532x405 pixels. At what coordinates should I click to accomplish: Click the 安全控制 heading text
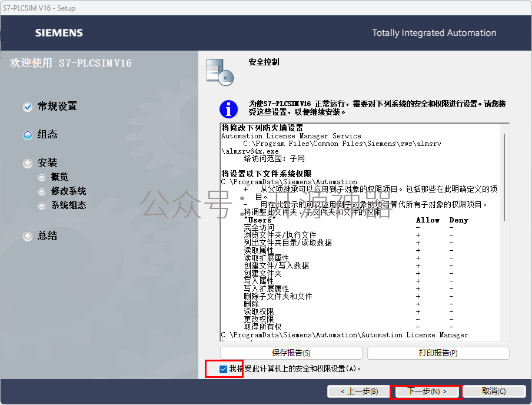click(264, 62)
